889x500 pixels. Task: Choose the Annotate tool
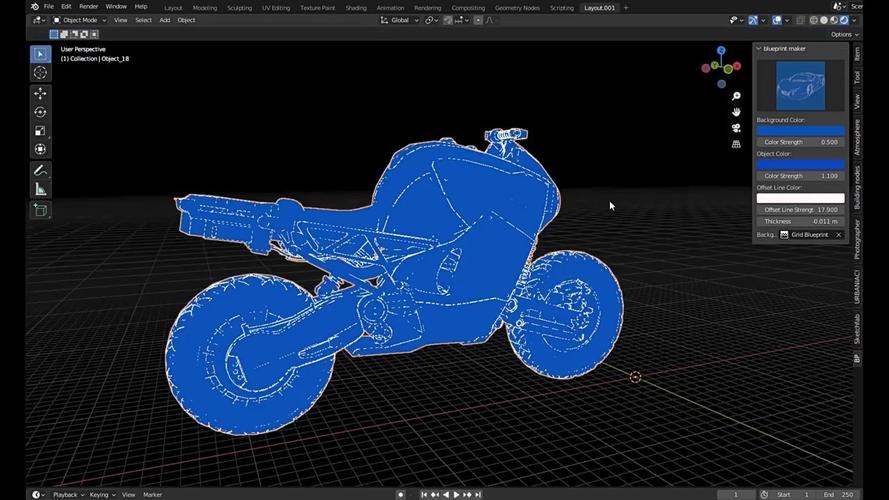40,170
